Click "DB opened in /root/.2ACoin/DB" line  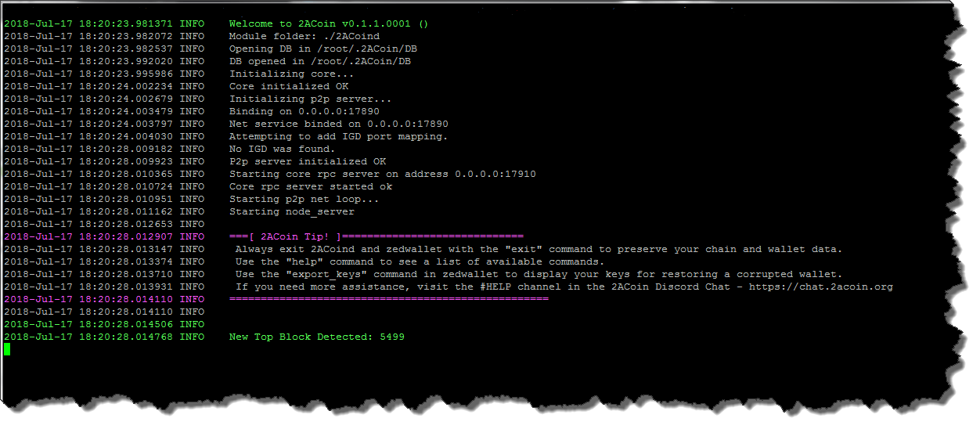tap(319, 61)
